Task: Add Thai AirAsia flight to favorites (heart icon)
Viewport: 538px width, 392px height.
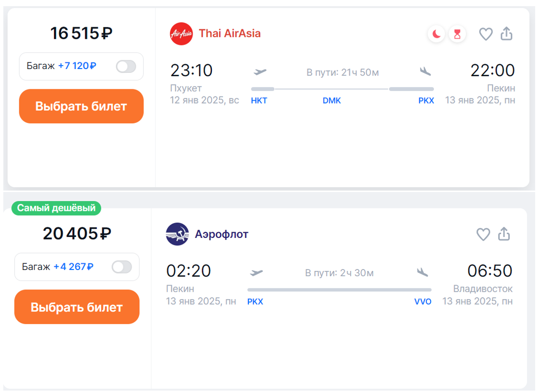Action: pyautogui.click(x=486, y=34)
